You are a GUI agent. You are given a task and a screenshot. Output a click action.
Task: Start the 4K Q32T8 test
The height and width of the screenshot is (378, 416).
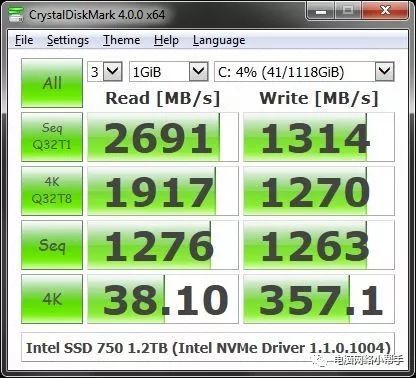pyautogui.click(x=52, y=191)
